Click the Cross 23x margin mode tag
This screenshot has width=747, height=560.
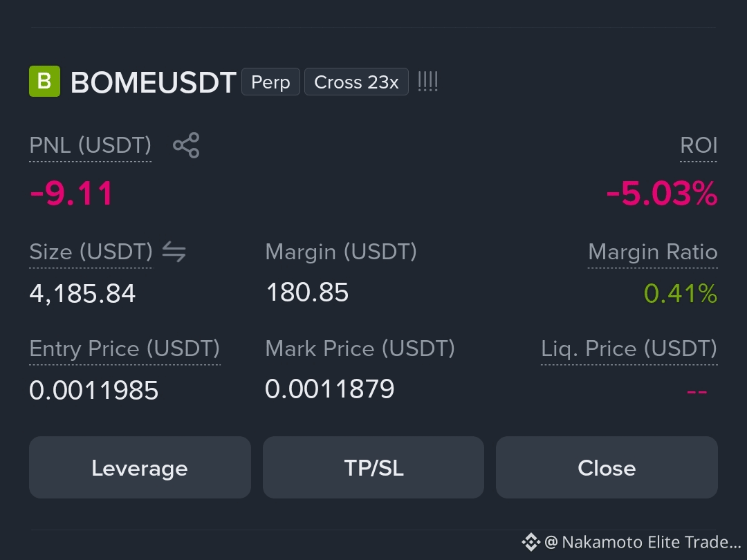356,82
